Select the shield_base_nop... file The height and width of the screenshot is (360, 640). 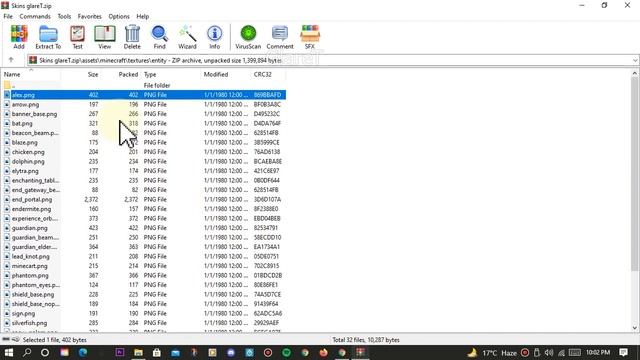(x=144, y=304)
